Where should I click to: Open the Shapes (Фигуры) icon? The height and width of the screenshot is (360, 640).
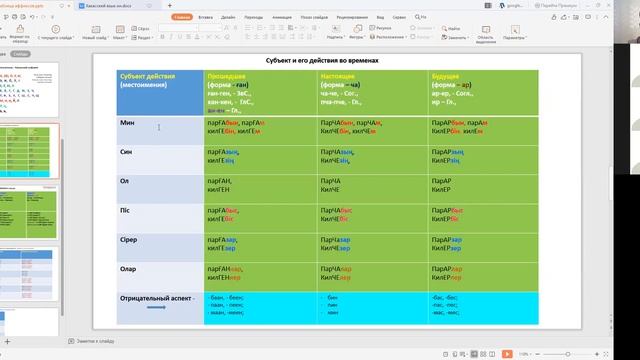click(357, 29)
